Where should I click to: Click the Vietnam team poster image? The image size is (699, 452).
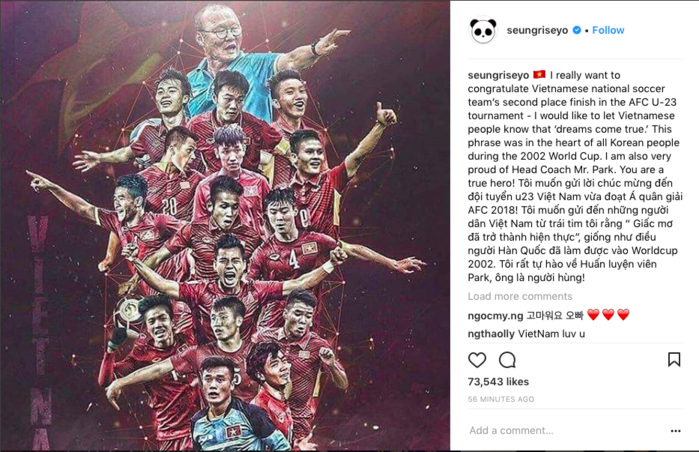225,226
